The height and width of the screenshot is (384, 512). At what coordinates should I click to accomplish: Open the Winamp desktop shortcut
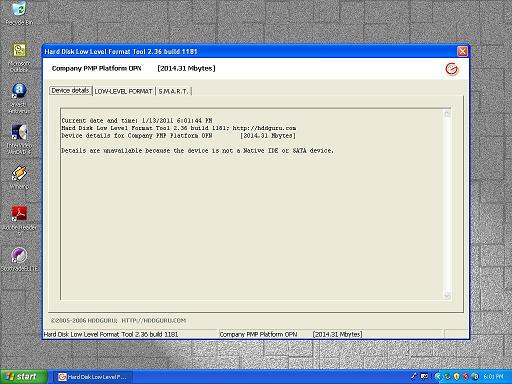coord(19,177)
